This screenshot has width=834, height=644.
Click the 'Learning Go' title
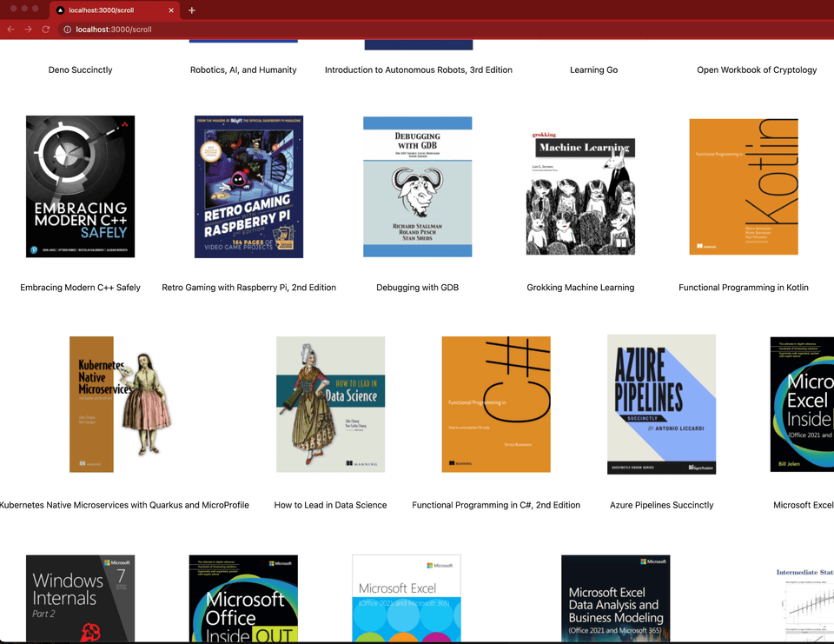click(x=594, y=70)
